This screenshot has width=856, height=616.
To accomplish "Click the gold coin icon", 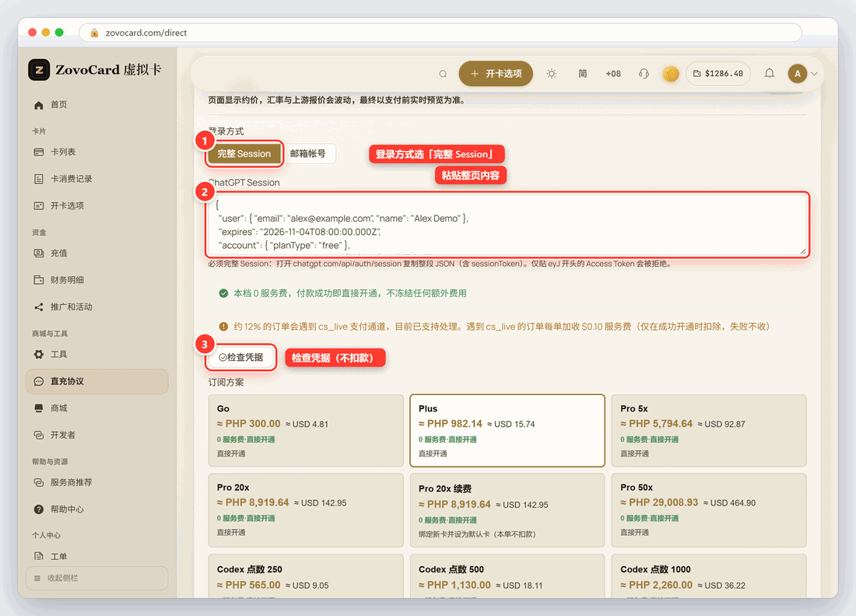I will click(670, 74).
